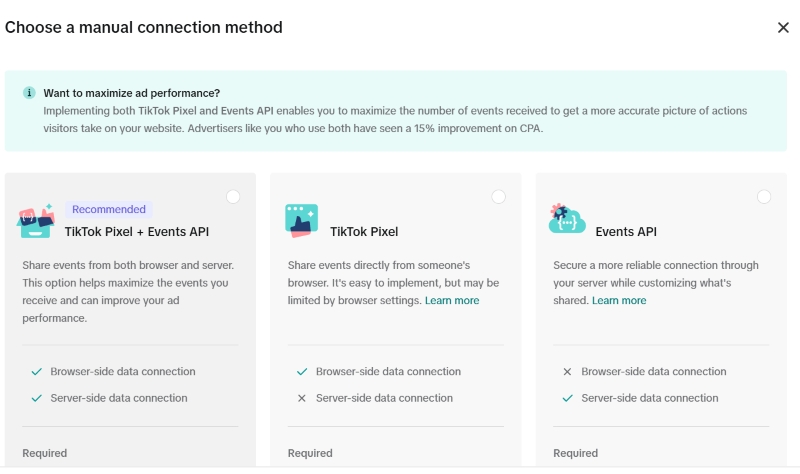
Task: Click the Events API card title
Action: pyautogui.click(x=626, y=232)
